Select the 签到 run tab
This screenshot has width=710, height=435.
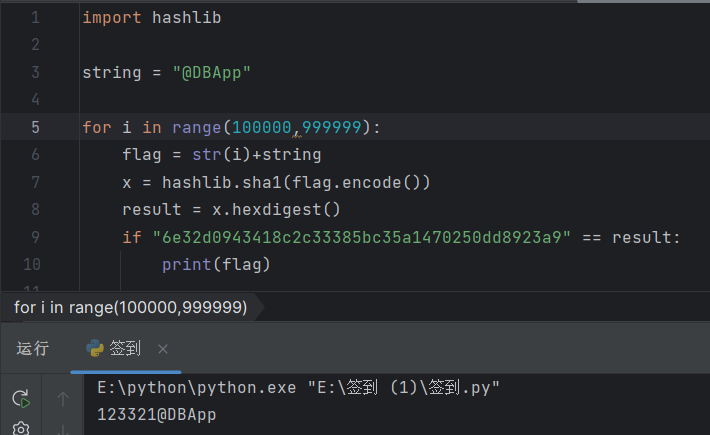point(125,349)
